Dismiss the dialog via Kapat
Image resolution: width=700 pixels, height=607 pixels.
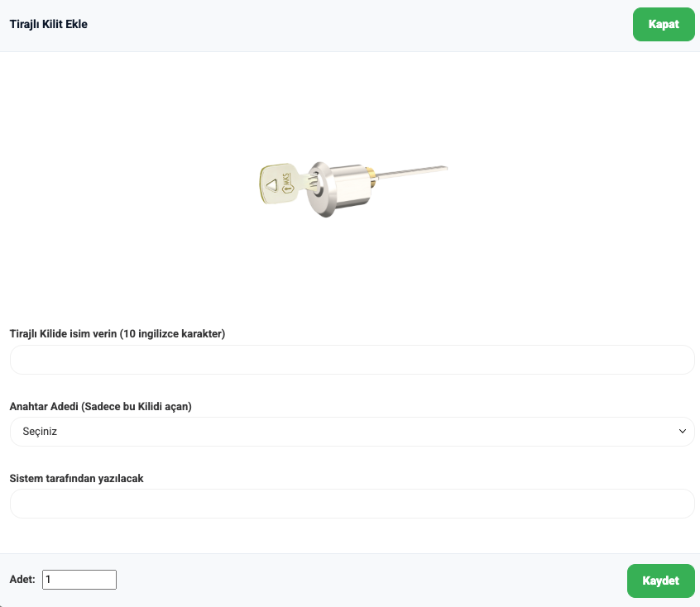663,24
